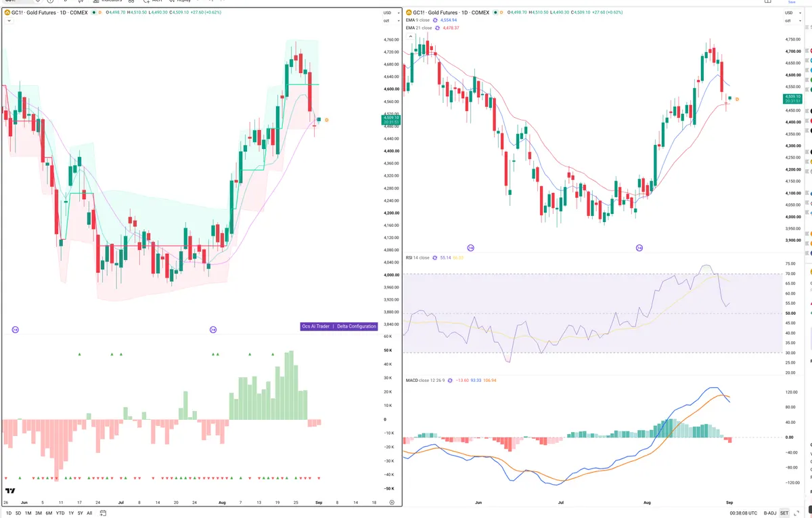
Task: Click orange delayed-data D icon in left legend
Action: pos(100,12)
